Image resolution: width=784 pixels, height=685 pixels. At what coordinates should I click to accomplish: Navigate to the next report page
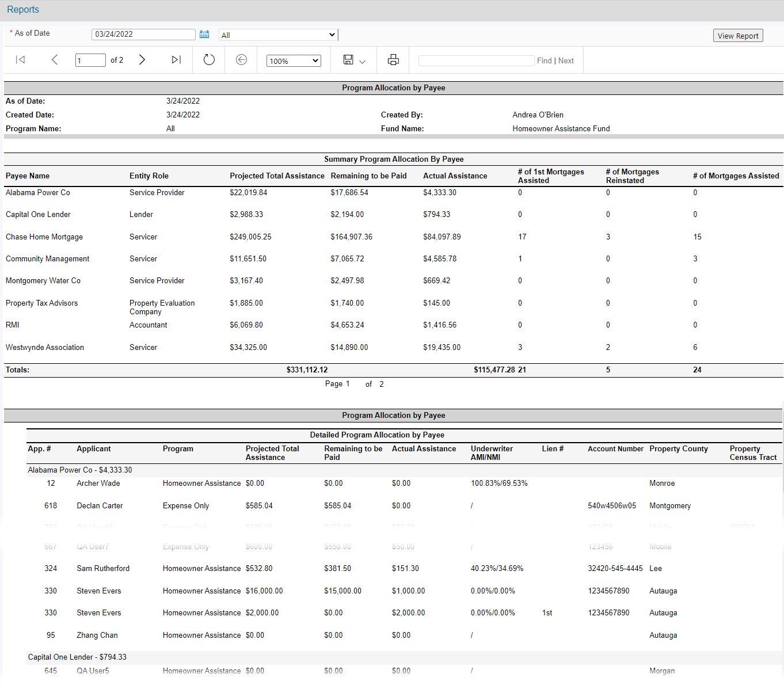point(142,60)
